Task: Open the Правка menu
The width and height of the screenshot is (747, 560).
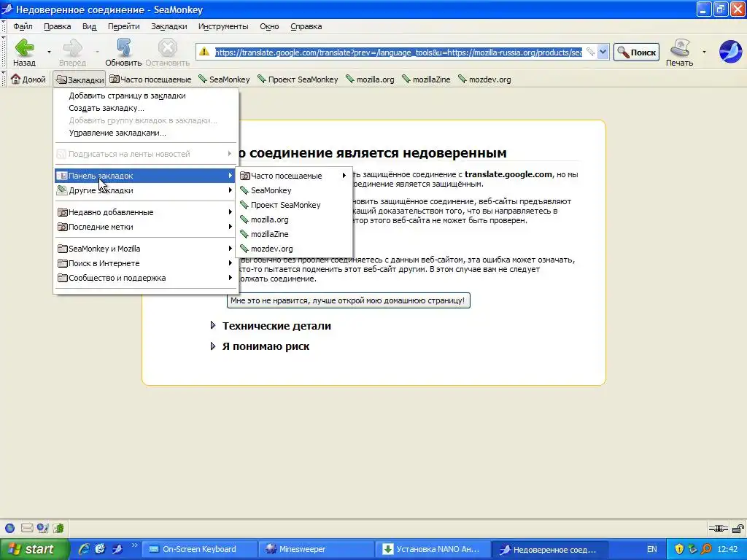Action: click(57, 26)
